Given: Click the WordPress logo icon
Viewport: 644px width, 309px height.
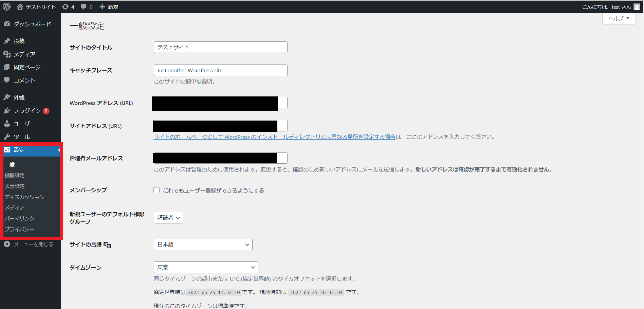Looking at the screenshot, I should (x=7, y=7).
